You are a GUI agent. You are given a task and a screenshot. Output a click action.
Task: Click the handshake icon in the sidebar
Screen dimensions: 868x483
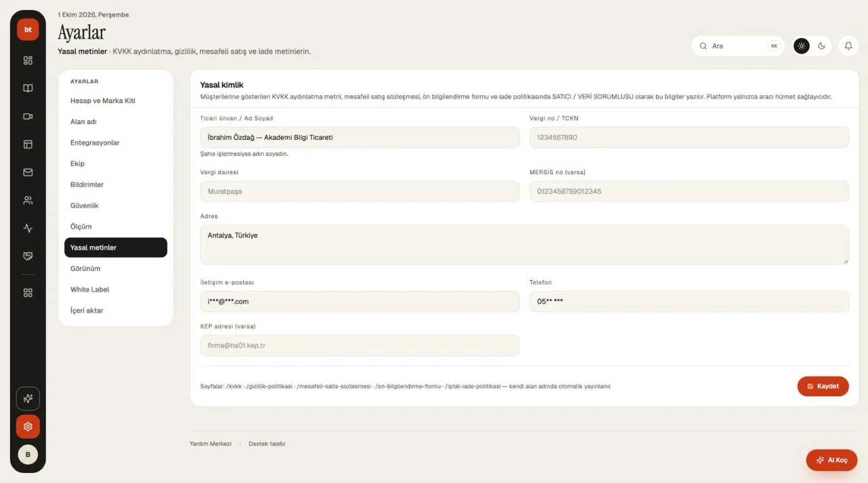[x=28, y=256]
